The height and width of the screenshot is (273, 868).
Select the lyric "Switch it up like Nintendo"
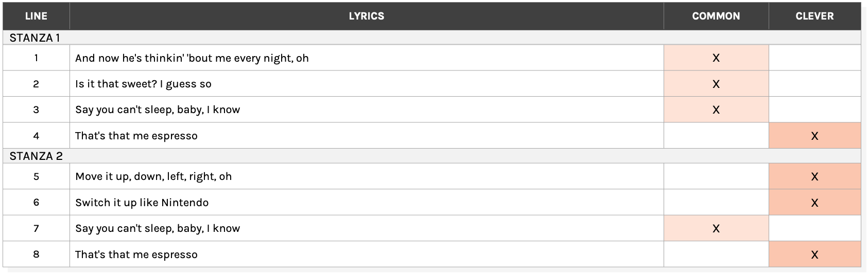click(142, 203)
